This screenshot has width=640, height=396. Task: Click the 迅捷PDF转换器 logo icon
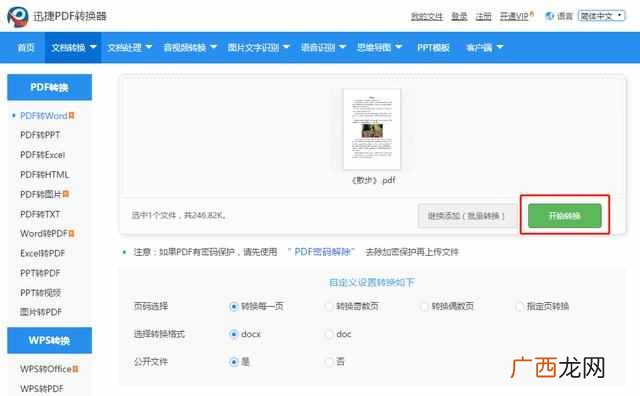[18, 17]
